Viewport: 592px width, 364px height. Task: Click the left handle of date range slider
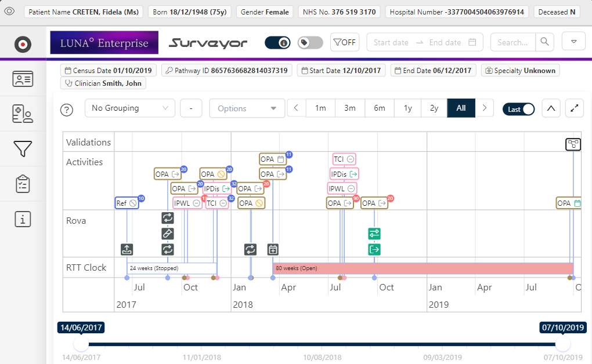[81, 344]
